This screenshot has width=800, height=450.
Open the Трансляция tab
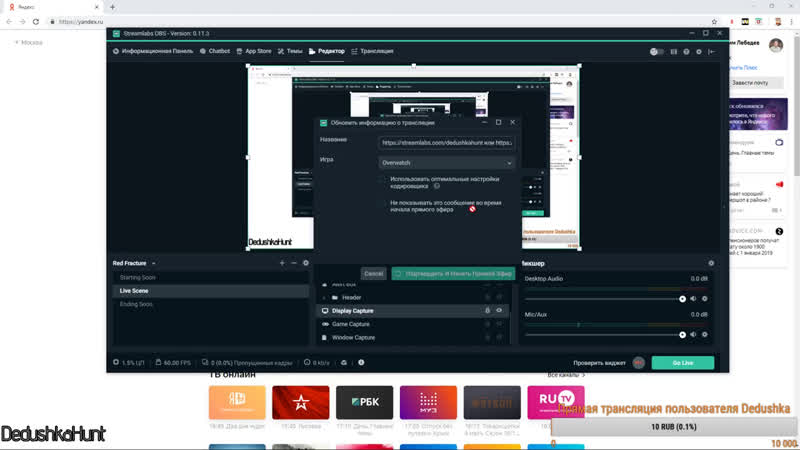tap(372, 52)
